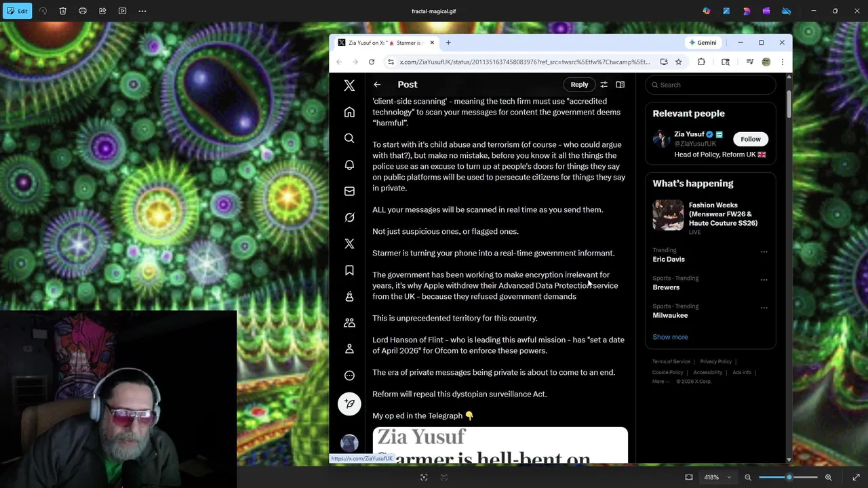Open X Communities people icon

[x=349, y=323]
